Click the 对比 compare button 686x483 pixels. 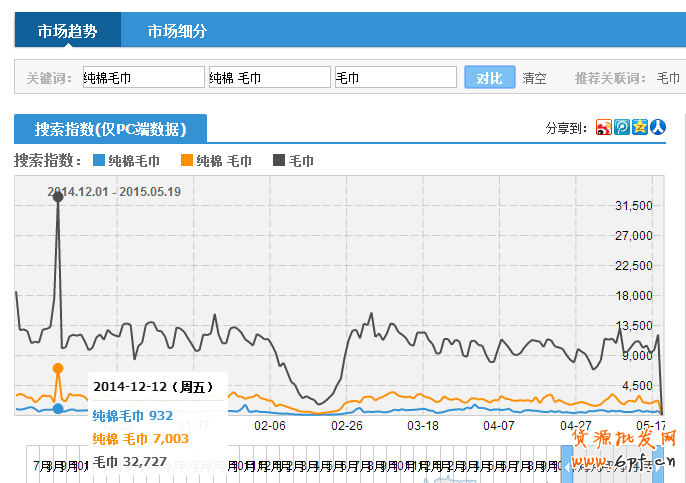pos(489,77)
